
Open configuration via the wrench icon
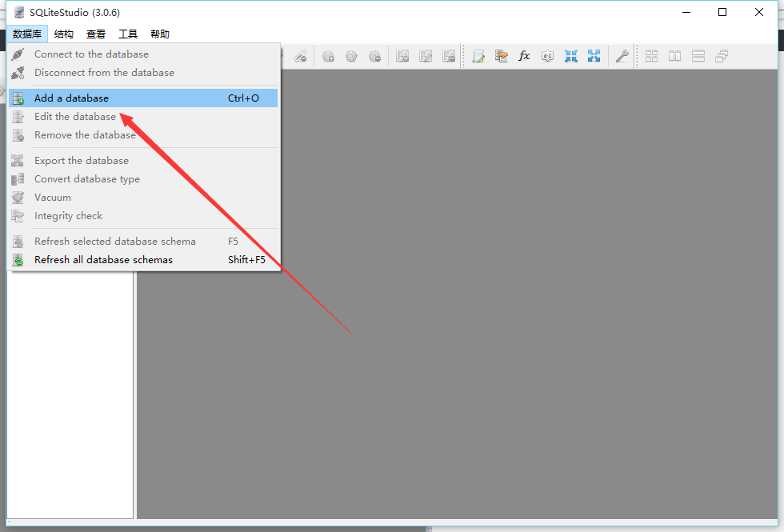pos(622,56)
